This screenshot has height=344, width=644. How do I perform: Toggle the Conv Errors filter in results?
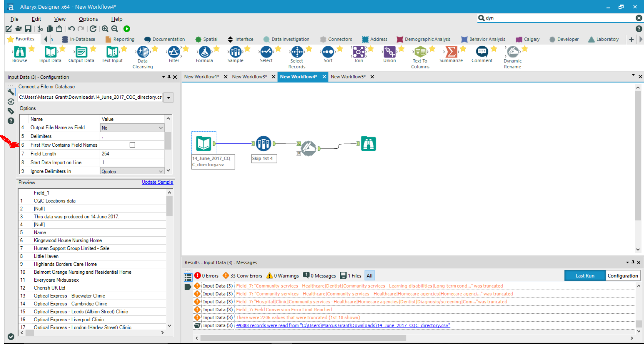click(x=243, y=276)
